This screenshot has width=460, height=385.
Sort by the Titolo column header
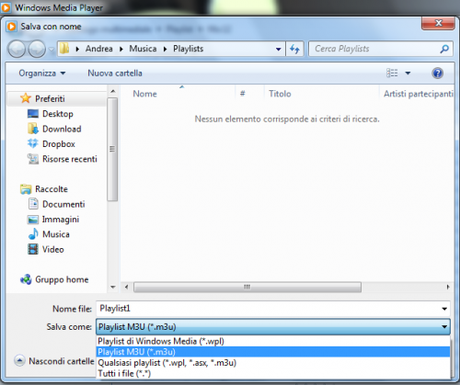click(x=280, y=94)
